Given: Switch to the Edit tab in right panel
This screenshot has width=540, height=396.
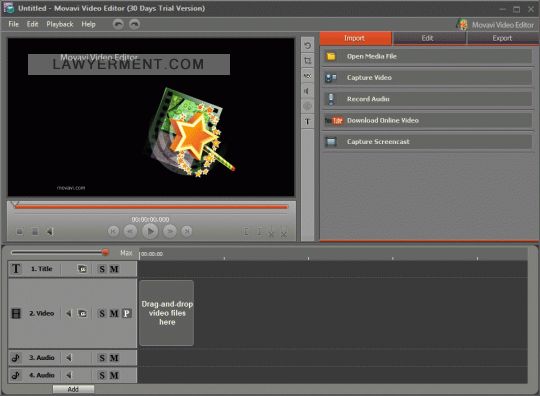Looking at the screenshot, I should point(429,38).
